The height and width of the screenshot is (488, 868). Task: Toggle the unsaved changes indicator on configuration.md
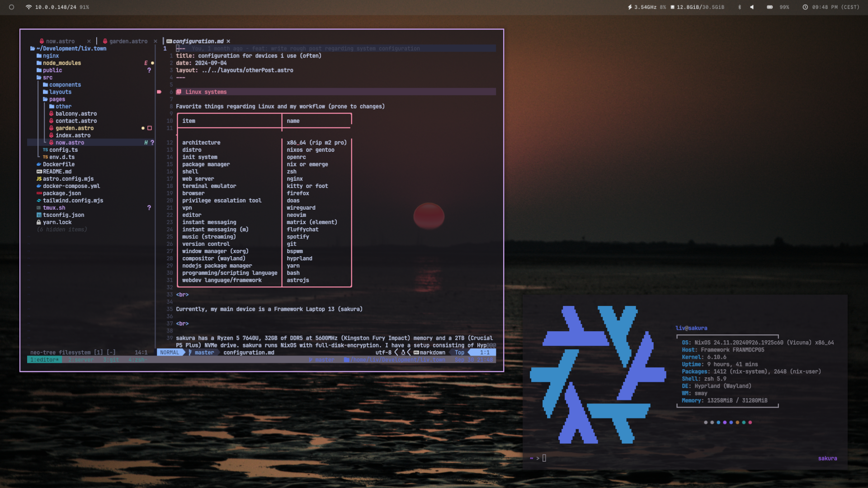(x=228, y=41)
